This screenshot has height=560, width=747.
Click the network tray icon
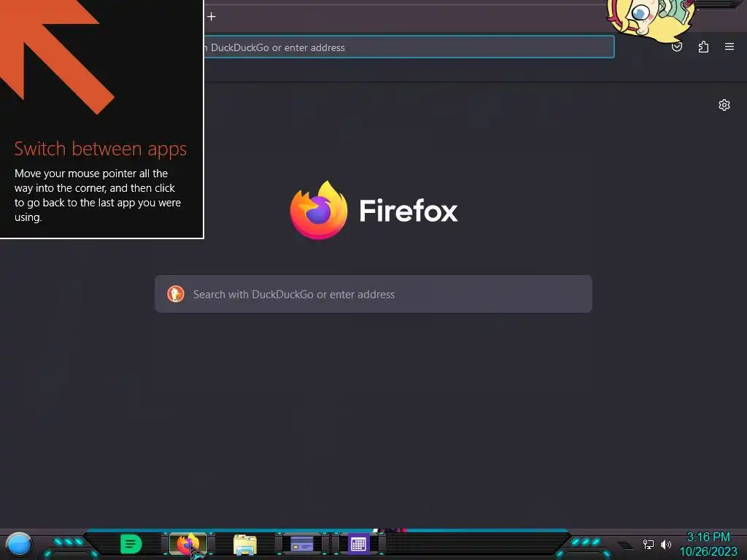point(648,544)
